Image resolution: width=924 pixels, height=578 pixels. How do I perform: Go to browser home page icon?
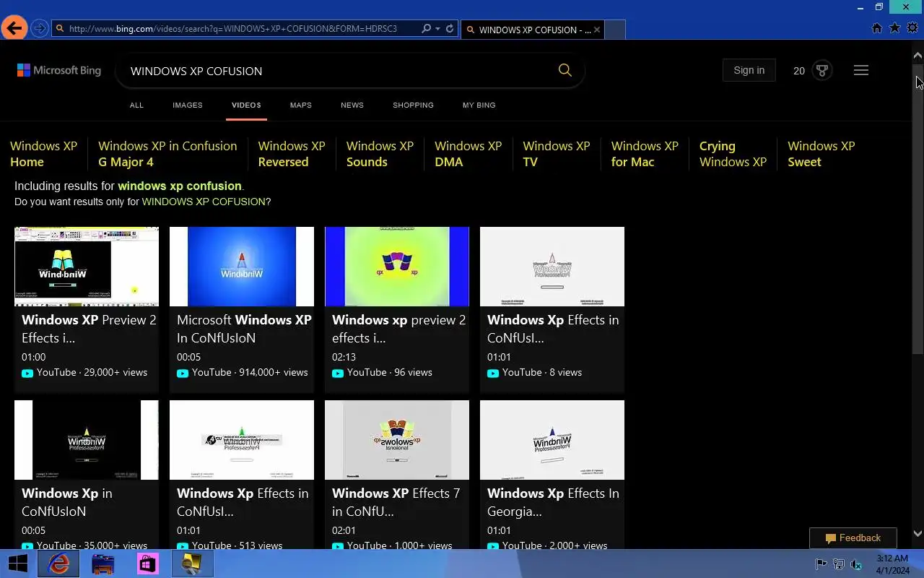pos(877,28)
